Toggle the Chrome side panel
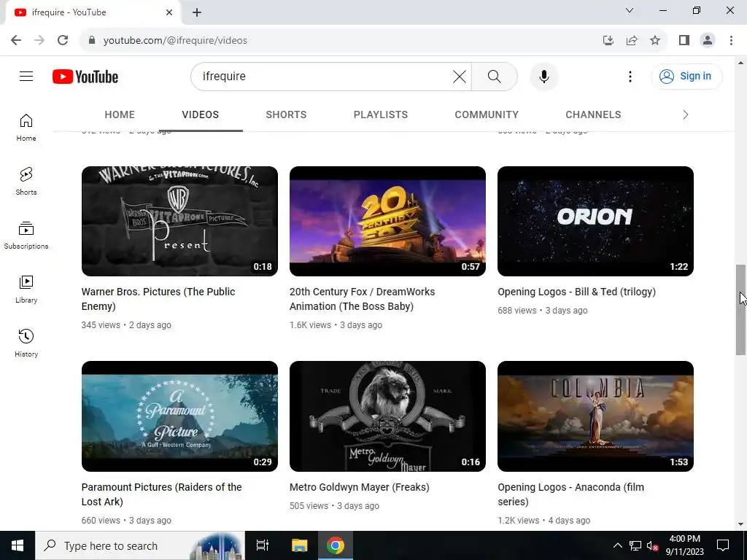Image resolution: width=747 pixels, height=560 pixels. [x=684, y=41]
